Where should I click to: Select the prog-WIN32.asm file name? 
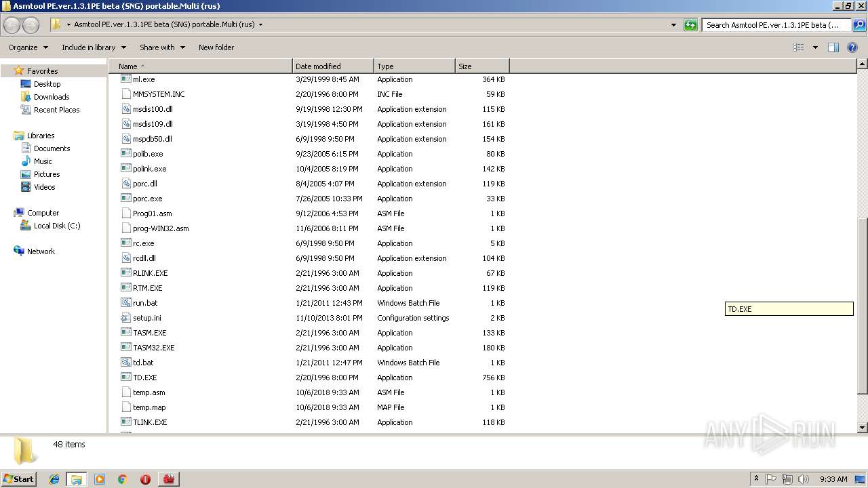click(x=161, y=228)
